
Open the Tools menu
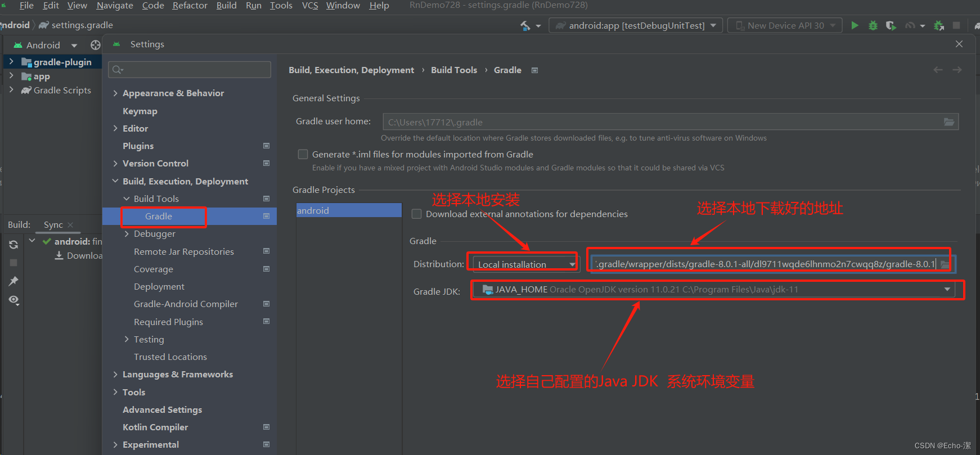[281, 6]
